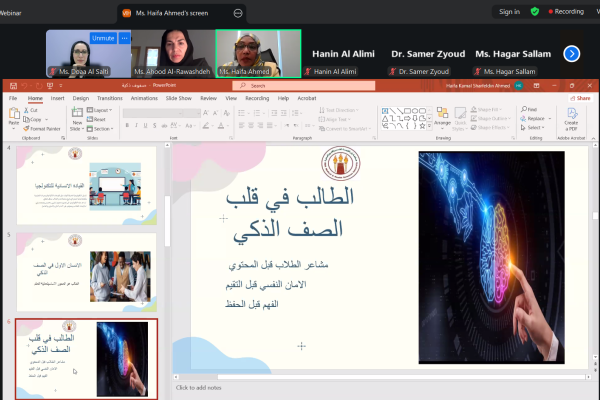Screen dimensions: 600x400
Task: Toggle Underline formatting
Action: pos(145,126)
